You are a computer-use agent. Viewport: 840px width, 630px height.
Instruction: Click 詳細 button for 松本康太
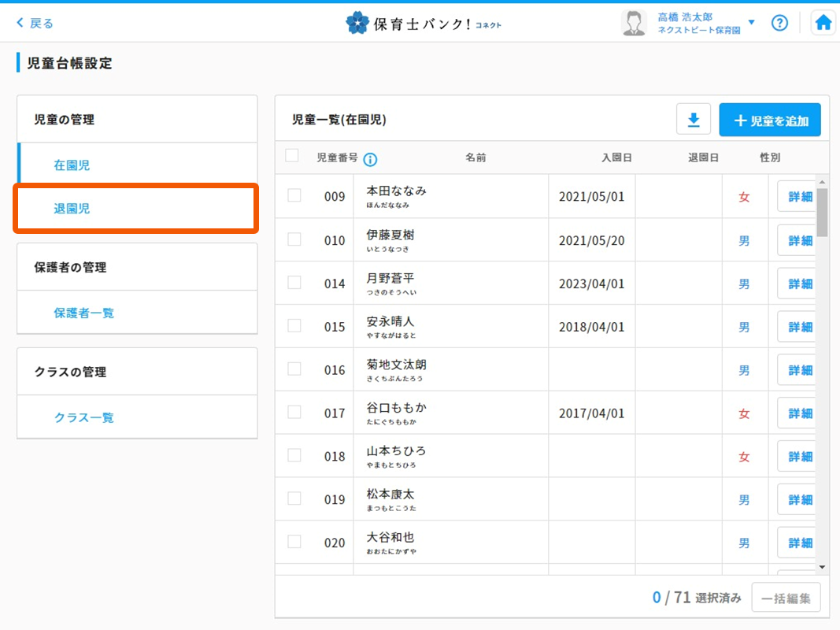799,499
